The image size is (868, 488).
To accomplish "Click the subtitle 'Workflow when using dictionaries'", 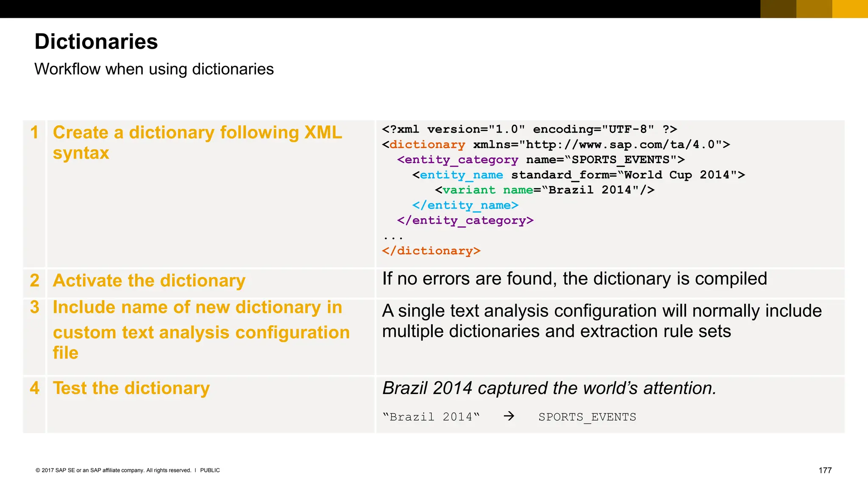I will [154, 69].
